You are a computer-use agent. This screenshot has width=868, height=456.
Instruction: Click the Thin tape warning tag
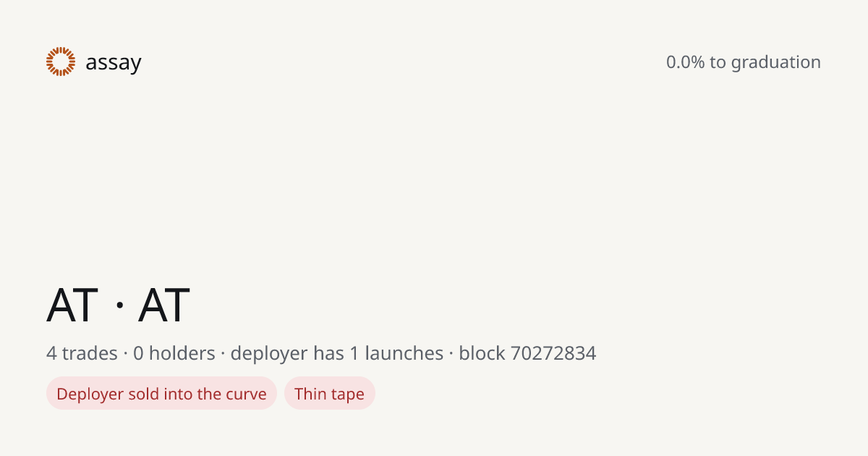pyautogui.click(x=330, y=393)
